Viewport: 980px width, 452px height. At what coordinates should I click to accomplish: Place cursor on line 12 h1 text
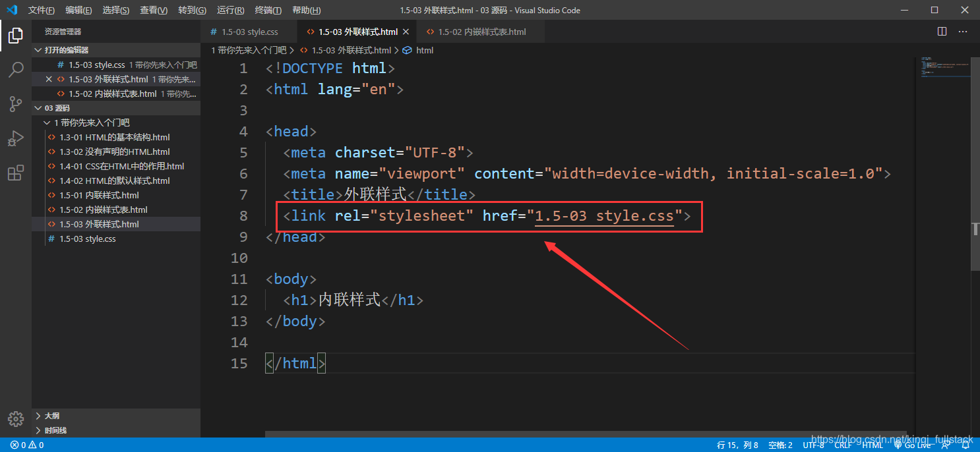(350, 300)
